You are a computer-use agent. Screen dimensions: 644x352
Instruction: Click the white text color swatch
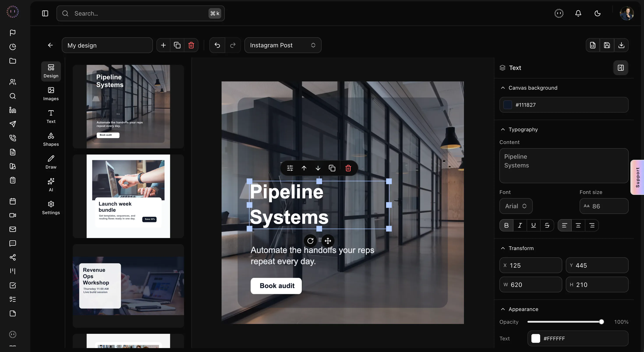point(536,338)
